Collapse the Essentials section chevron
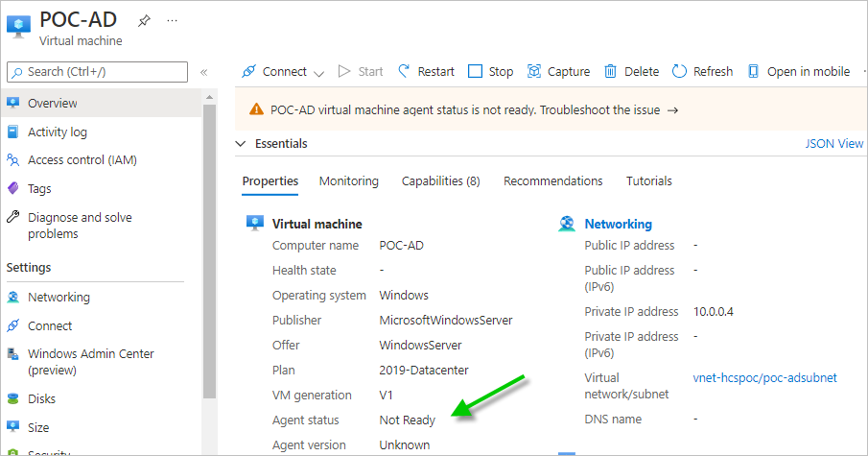868x456 pixels. (x=240, y=143)
